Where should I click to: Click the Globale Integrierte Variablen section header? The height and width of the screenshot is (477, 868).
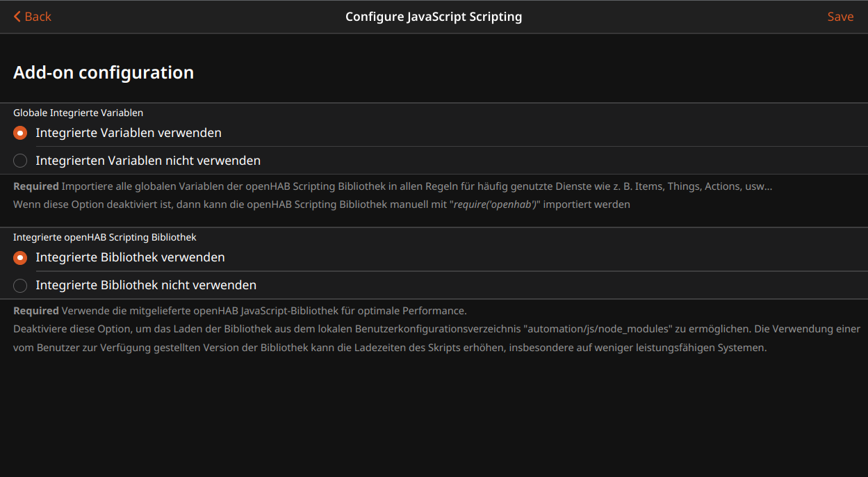(x=78, y=112)
